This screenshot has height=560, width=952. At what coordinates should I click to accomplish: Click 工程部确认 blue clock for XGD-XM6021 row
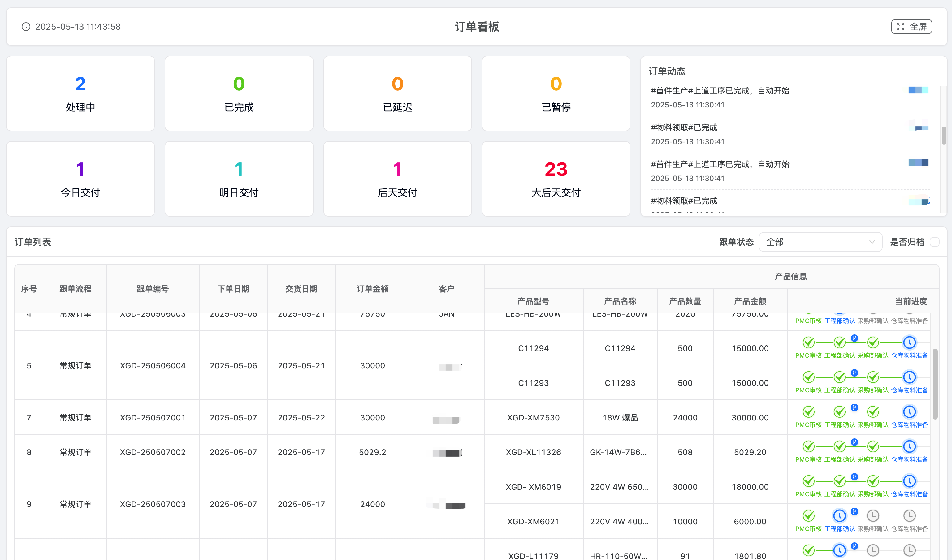839,515
